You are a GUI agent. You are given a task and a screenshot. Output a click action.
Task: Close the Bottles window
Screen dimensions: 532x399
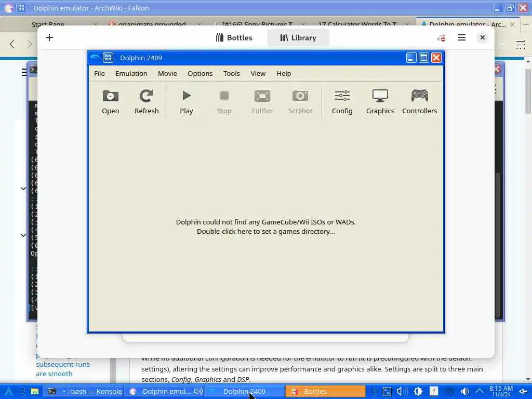click(x=483, y=37)
